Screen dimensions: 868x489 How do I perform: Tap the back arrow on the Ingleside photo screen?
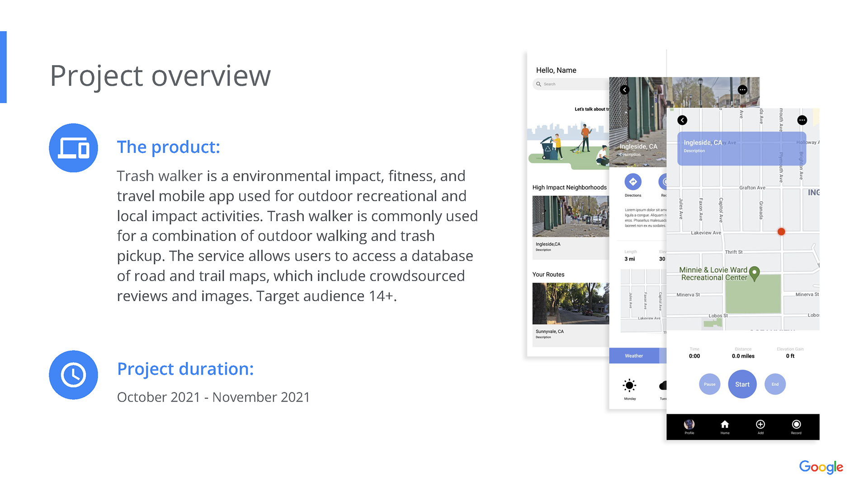tap(624, 90)
